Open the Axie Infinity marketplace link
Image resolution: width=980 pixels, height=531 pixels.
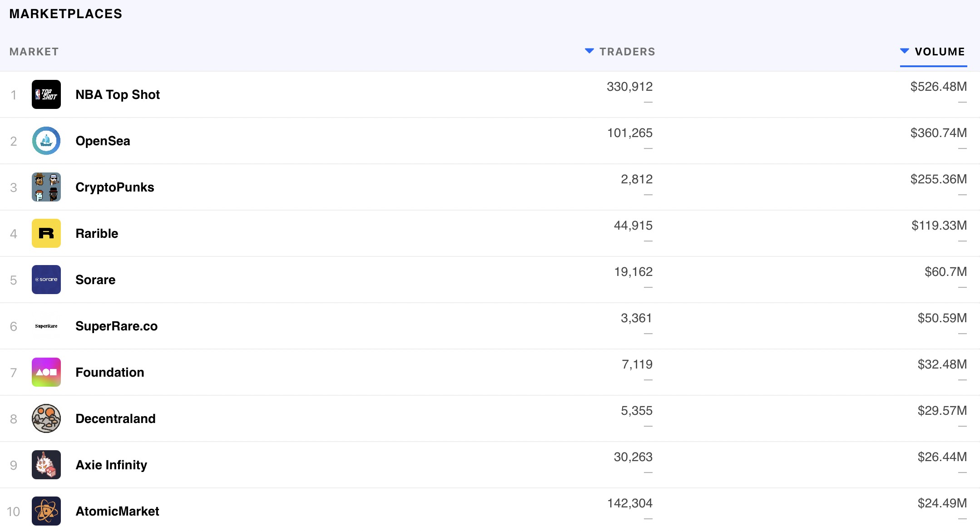(111, 465)
